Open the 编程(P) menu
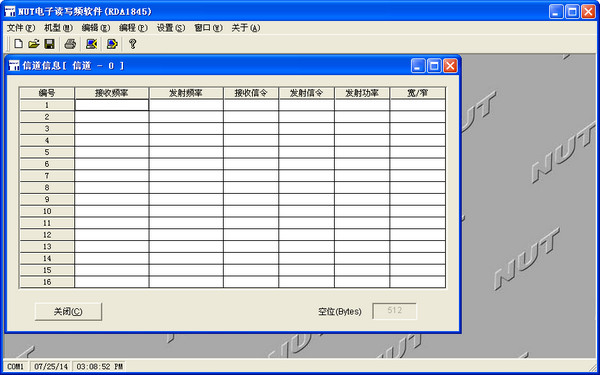 coord(133,28)
